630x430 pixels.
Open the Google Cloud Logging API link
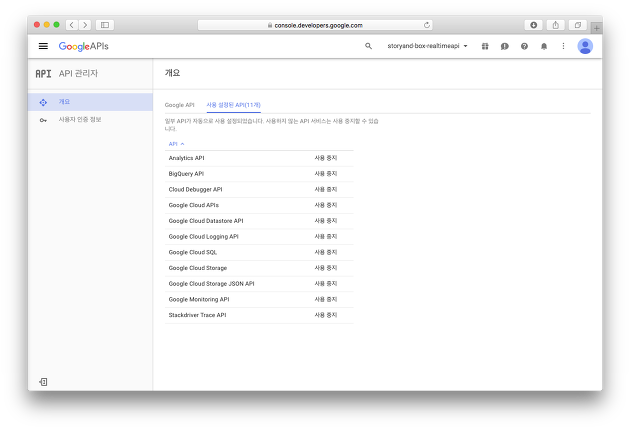tap(204, 236)
